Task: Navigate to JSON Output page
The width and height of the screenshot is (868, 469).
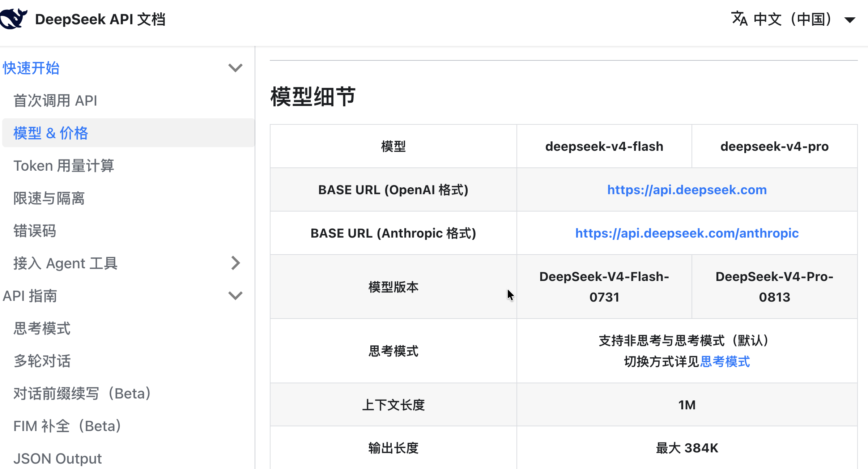Action: pos(58,459)
